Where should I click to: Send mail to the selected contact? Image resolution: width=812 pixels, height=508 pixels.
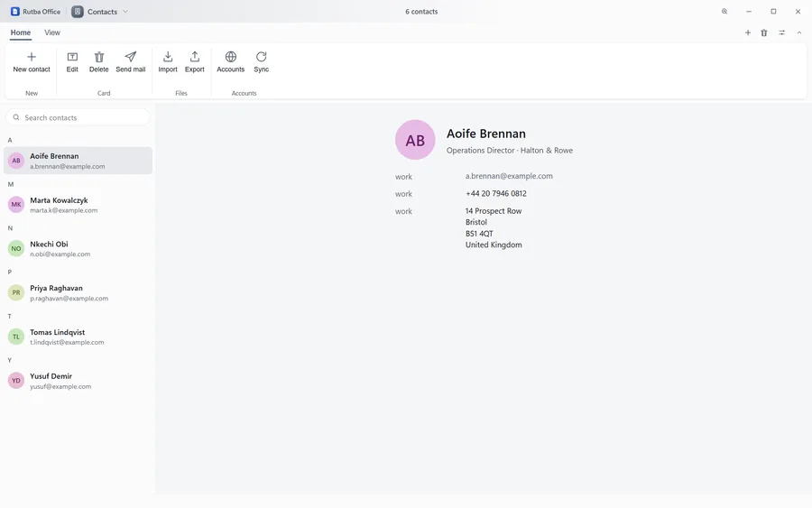(131, 62)
